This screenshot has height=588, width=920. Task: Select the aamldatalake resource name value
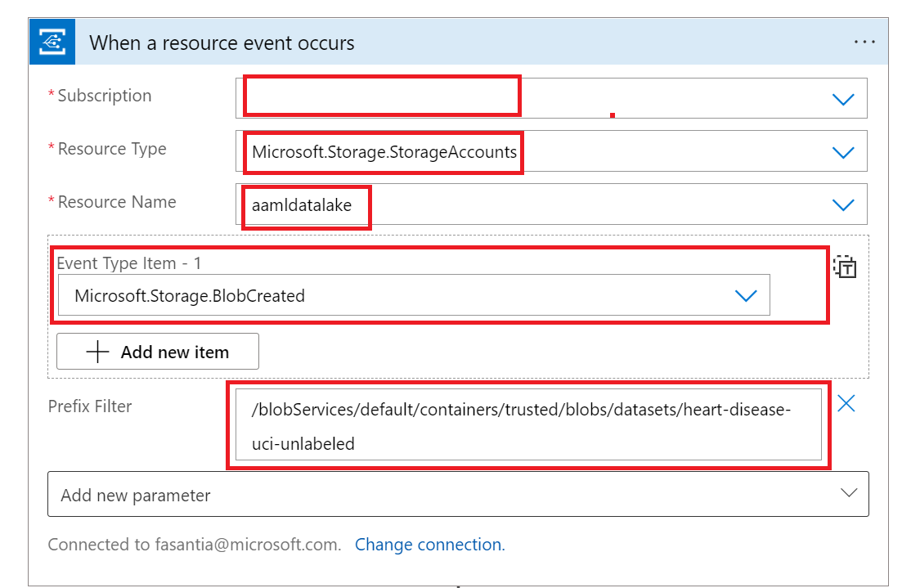click(x=302, y=205)
